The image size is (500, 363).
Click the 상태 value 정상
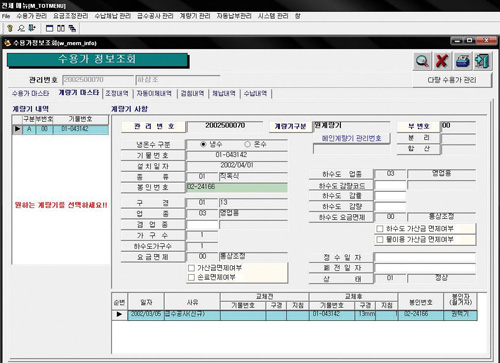[x=441, y=278]
